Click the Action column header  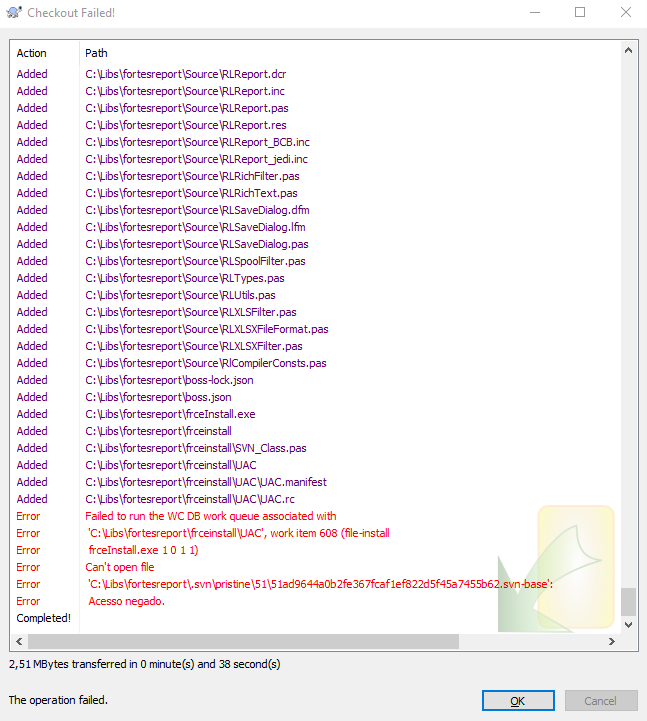tap(45, 53)
